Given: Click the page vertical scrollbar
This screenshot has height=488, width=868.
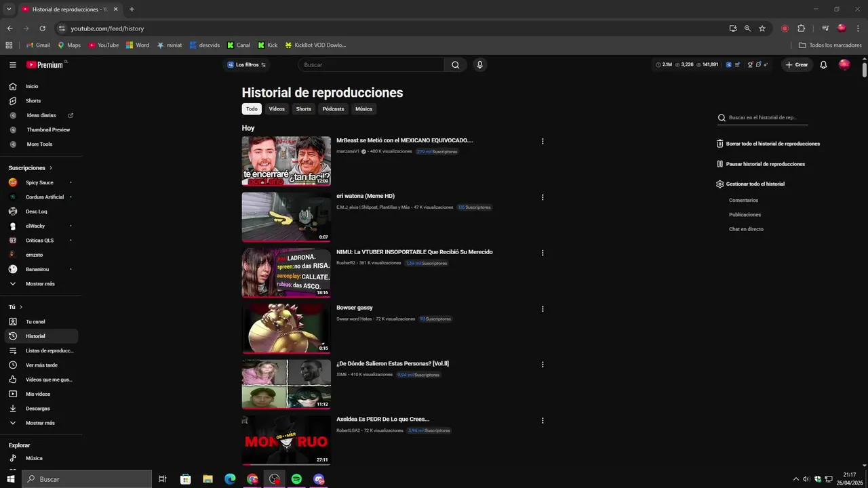Looking at the screenshot, I should click(865, 70).
